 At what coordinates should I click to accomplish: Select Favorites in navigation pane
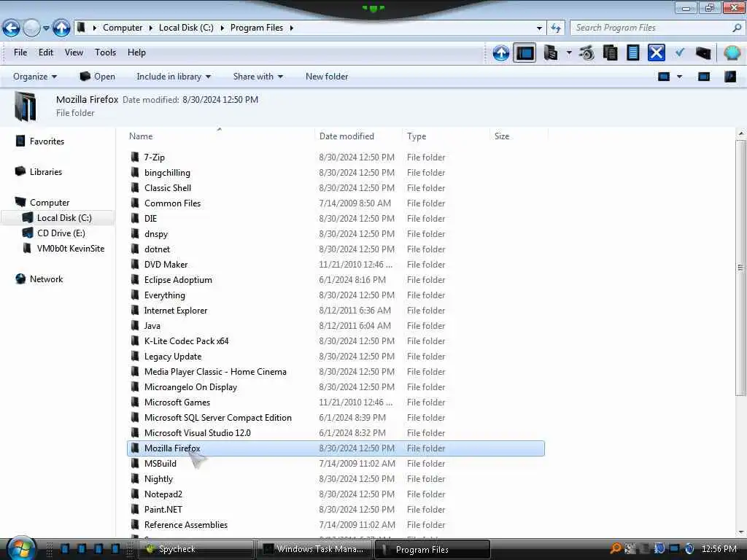pyautogui.click(x=47, y=141)
